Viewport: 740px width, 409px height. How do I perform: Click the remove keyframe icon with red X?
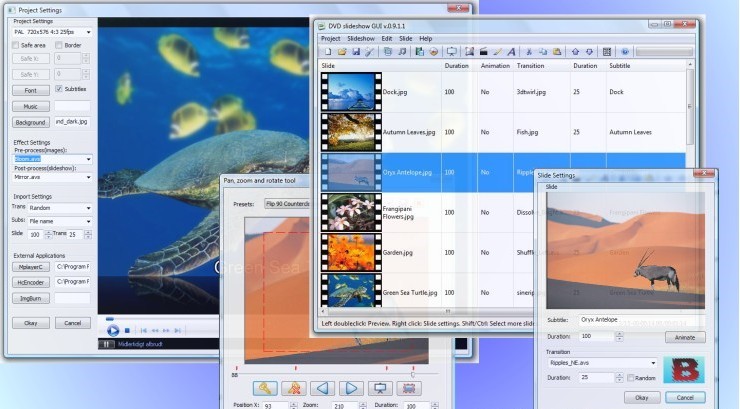[294, 388]
